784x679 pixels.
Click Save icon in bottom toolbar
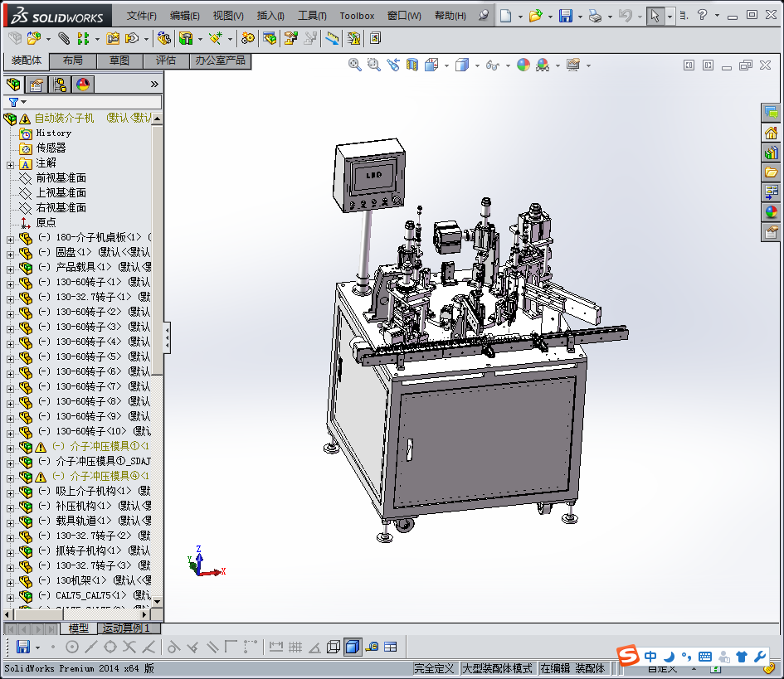23,647
